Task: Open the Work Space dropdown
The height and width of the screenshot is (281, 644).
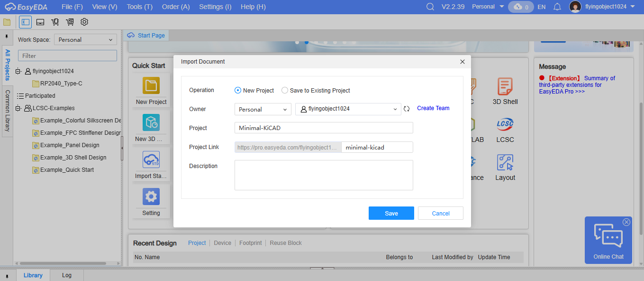Action: point(85,40)
